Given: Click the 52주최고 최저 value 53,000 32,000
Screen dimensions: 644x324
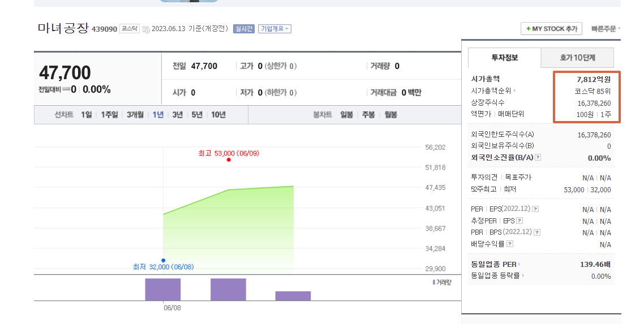Looking at the screenshot, I should (587, 189).
